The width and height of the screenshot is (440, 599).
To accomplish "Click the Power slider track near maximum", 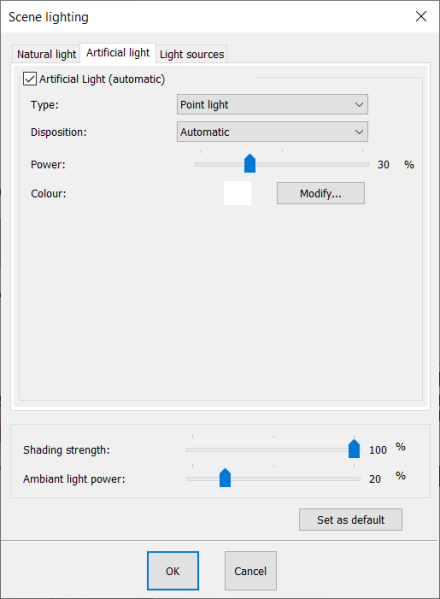I will tap(361, 164).
